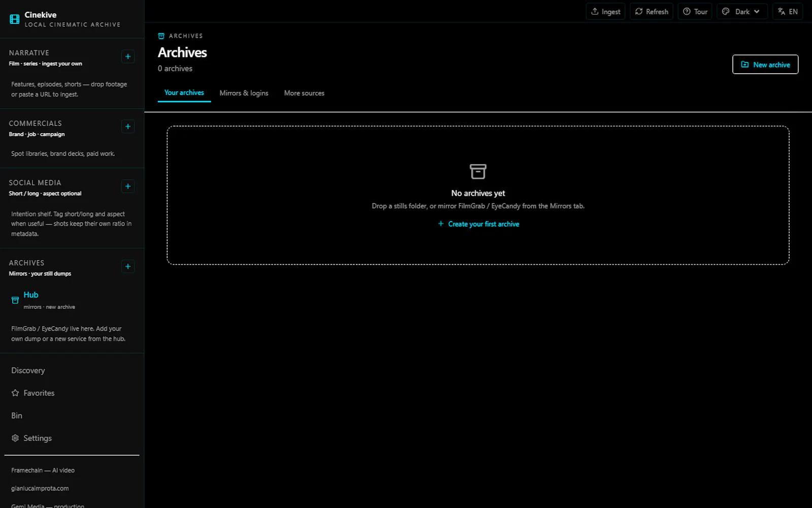Switch to Your archives tab

point(184,93)
